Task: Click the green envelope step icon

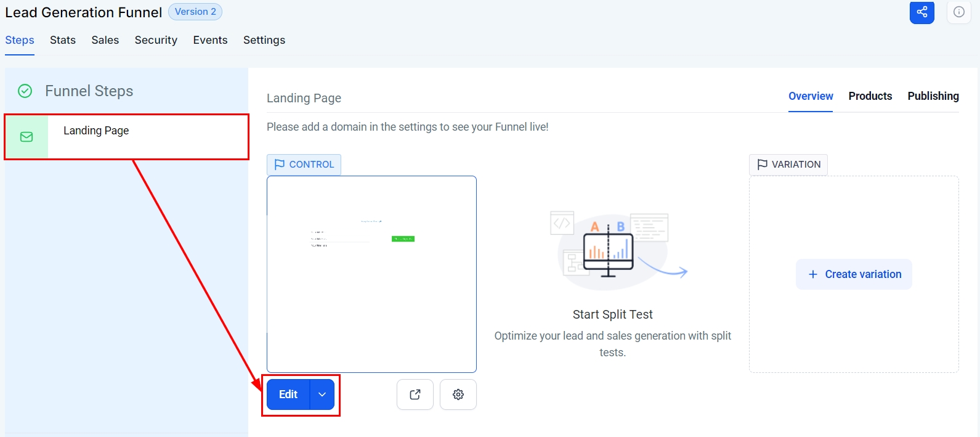Action: coord(26,137)
